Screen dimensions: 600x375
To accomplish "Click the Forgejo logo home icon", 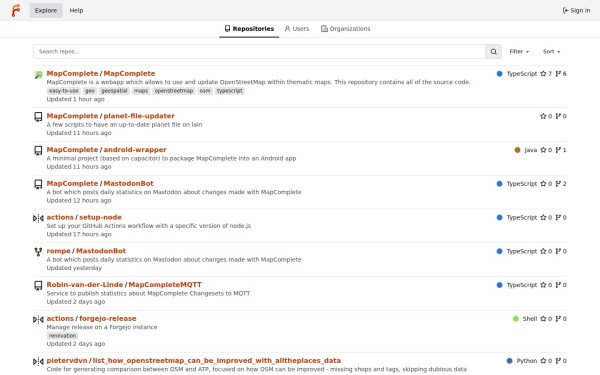I will 16,10.
